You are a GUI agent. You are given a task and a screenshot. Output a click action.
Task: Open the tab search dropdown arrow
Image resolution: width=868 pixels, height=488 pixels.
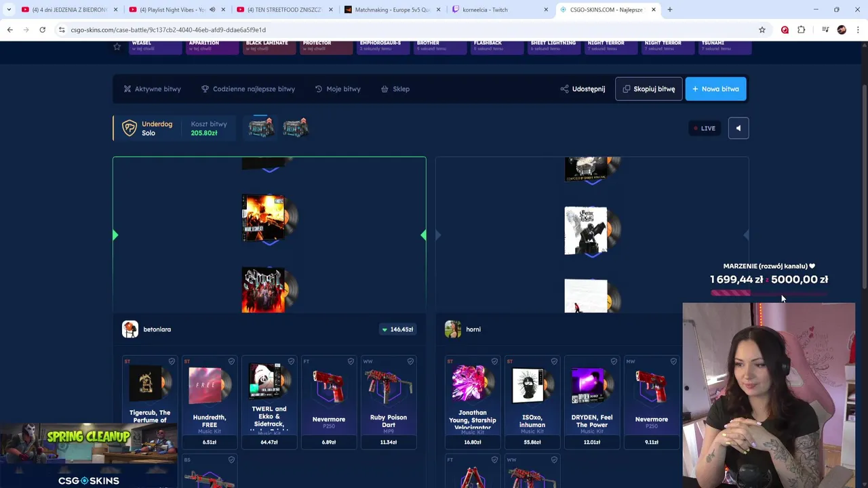click(9, 9)
